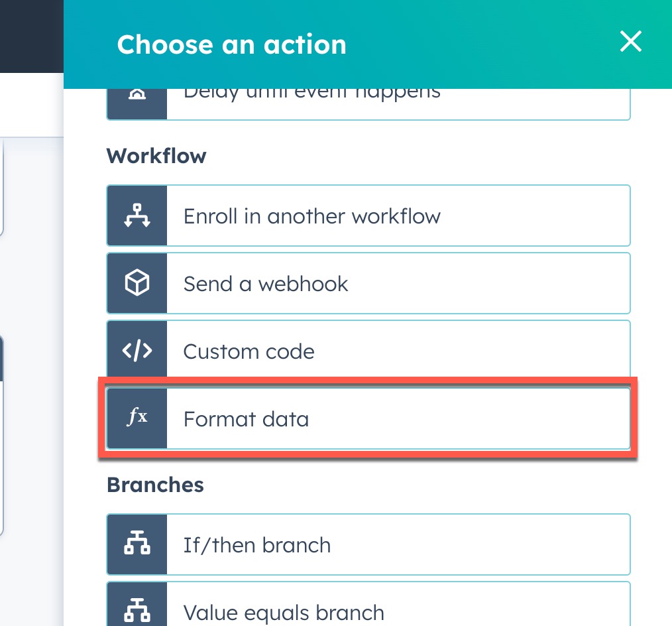The width and height of the screenshot is (672, 626).
Task: Select the Format data action label
Action: [x=246, y=419]
